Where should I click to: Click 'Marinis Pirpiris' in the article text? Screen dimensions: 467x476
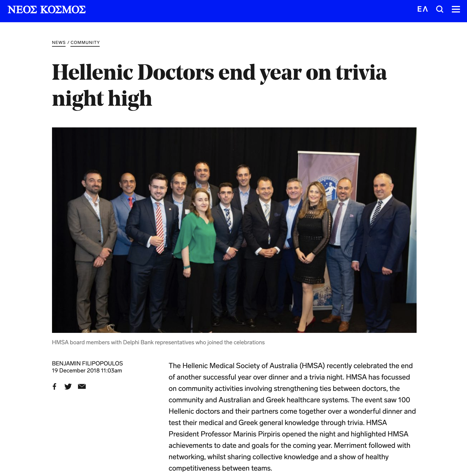[x=257, y=434]
